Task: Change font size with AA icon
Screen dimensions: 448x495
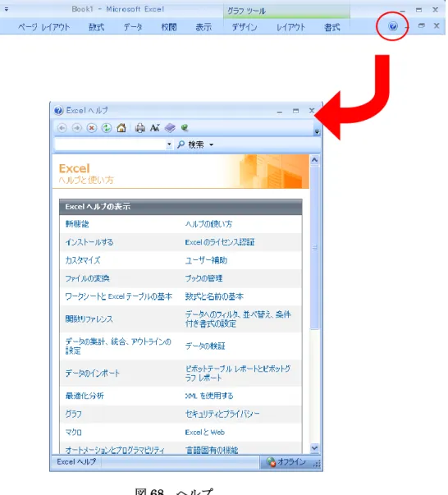Action: tap(154, 128)
